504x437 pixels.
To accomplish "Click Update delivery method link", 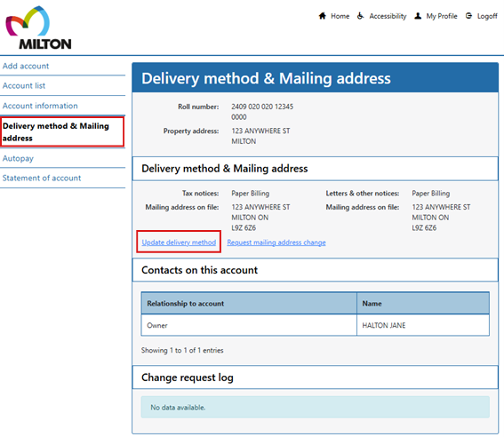I will [179, 242].
